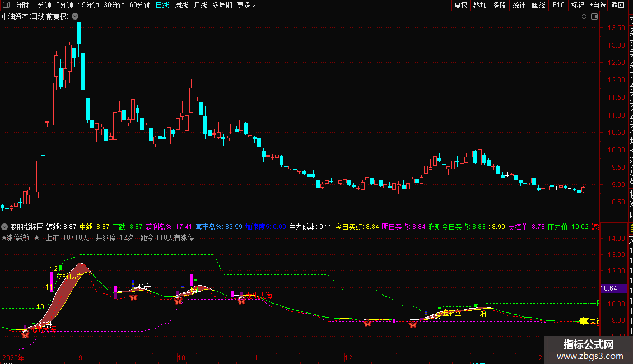633x364 pixels.
Task: Click the 下跌: 8.87 readout
Action: coord(127,227)
